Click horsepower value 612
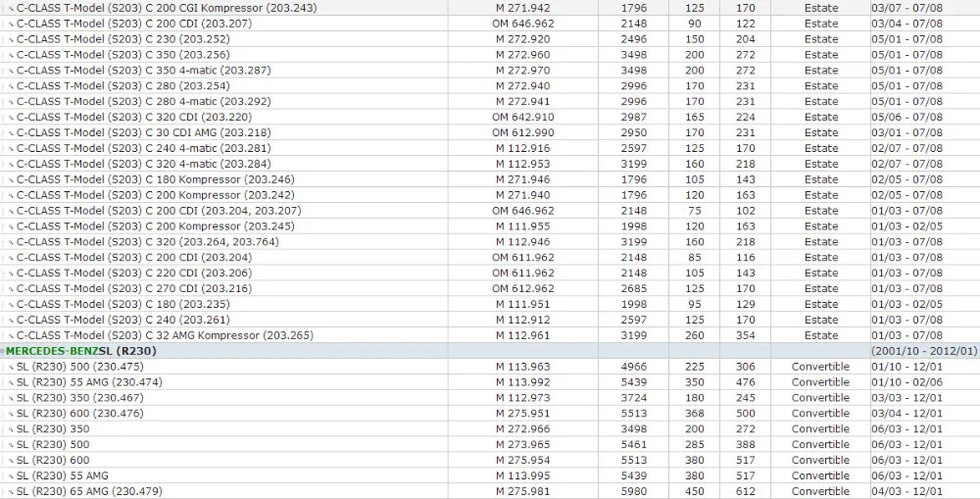Image resolution: width=980 pixels, height=499 pixels. [745, 491]
